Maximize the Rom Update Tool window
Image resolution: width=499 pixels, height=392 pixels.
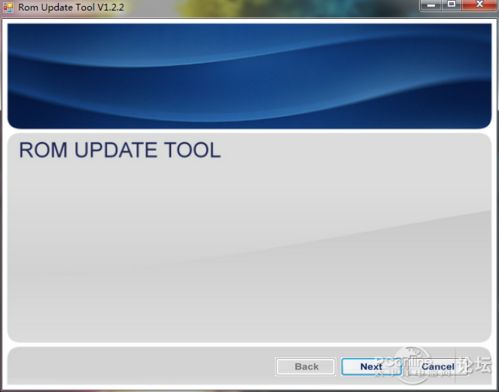point(451,5)
